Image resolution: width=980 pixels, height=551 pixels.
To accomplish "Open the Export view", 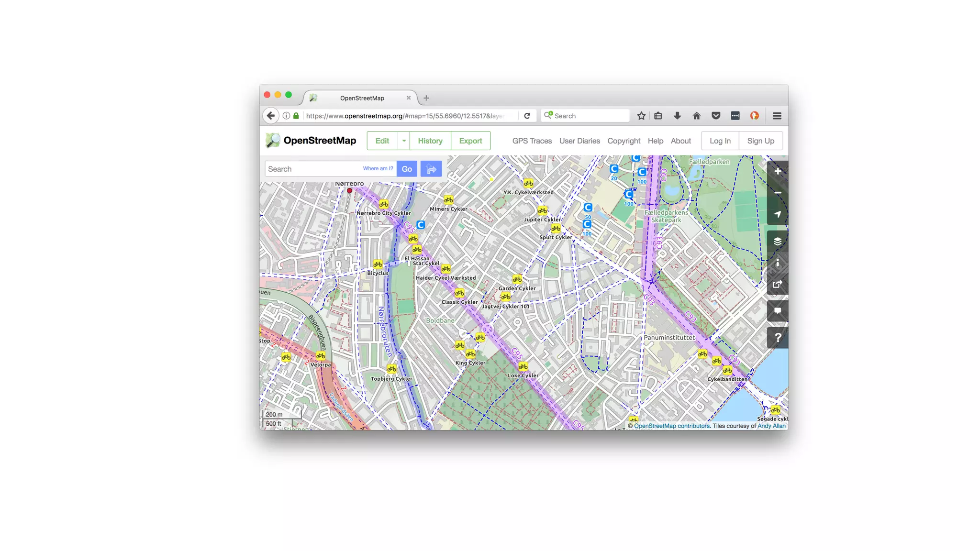I will (470, 141).
